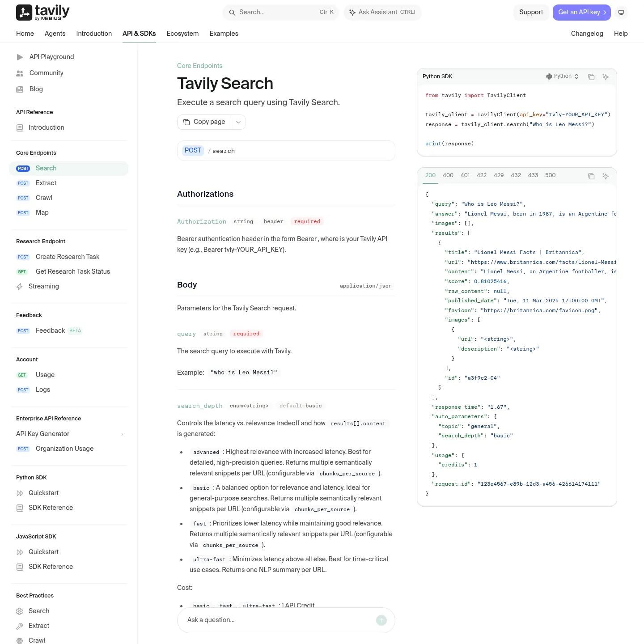
Task: Copy the Python SDK code snippet
Action: click(591, 77)
